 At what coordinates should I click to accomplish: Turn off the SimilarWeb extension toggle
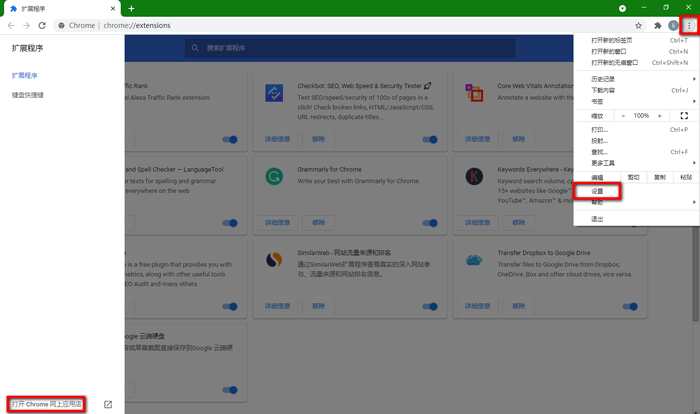(x=430, y=306)
